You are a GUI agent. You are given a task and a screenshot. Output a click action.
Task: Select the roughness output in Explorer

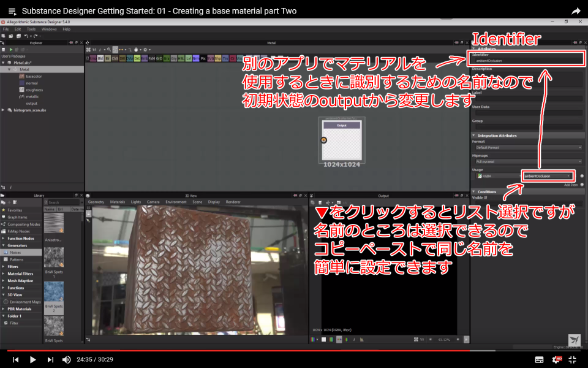point(34,90)
